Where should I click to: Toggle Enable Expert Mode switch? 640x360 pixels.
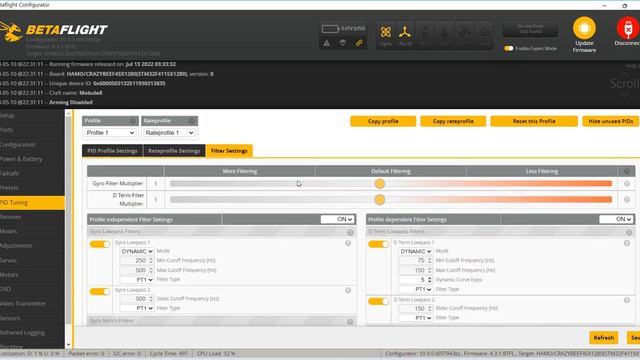(509, 48)
